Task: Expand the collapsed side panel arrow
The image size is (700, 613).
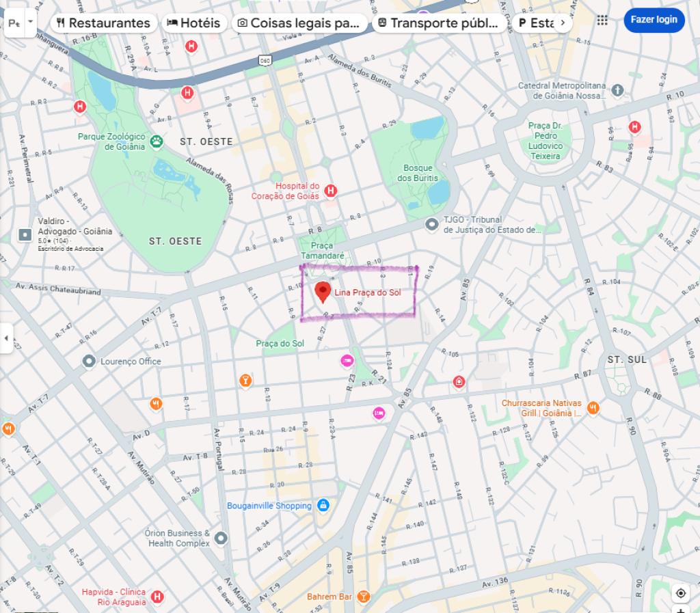Action: coord(6,338)
